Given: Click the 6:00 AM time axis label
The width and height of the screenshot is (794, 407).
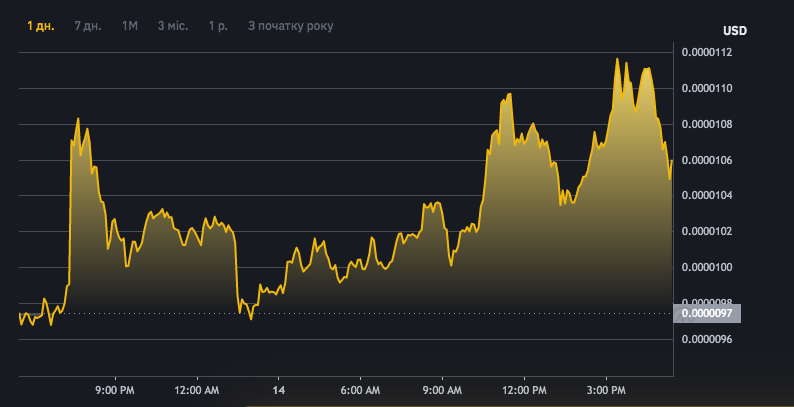Looking at the screenshot, I should click(x=360, y=389).
